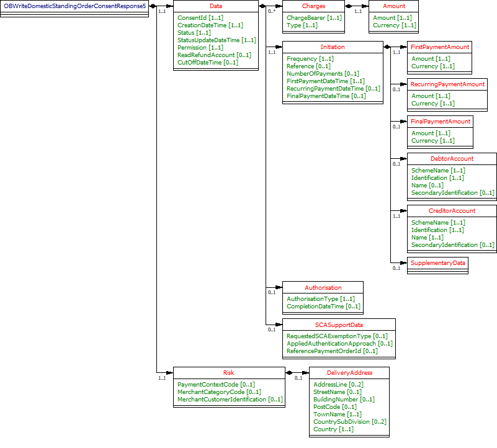The height and width of the screenshot is (448, 497).
Task: Click the SCASupportData node title
Action: (339, 325)
